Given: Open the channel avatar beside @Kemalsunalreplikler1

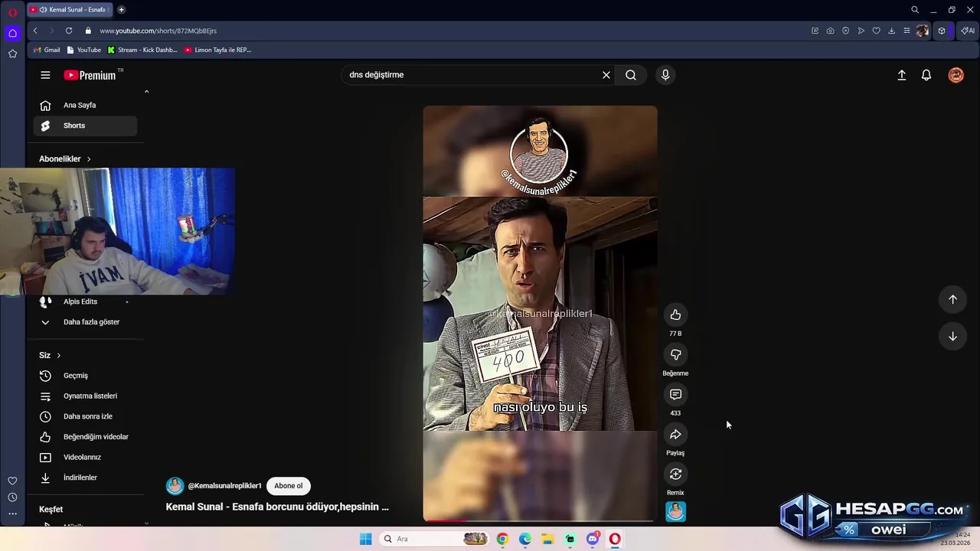Looking at the screenshot, I should point(175,486).
